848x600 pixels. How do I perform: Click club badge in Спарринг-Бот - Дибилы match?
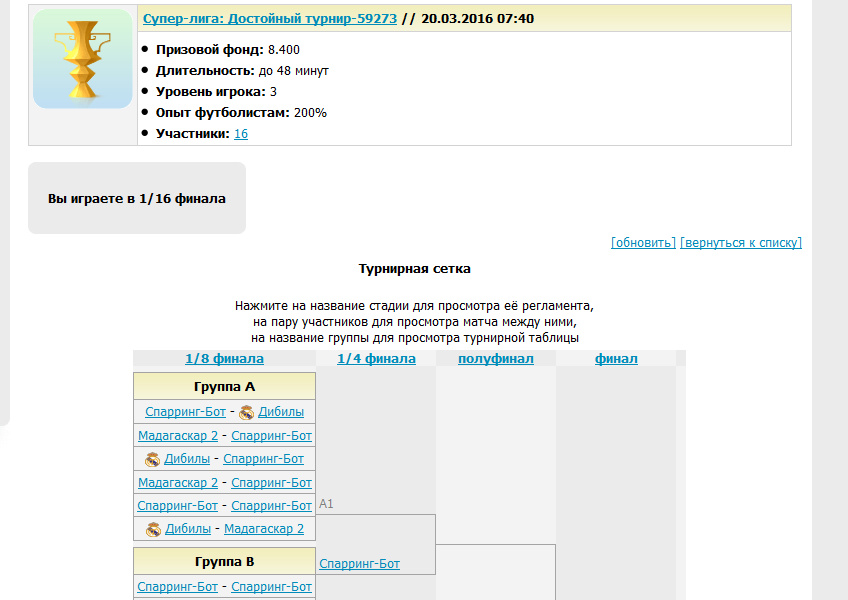point(246,412)
